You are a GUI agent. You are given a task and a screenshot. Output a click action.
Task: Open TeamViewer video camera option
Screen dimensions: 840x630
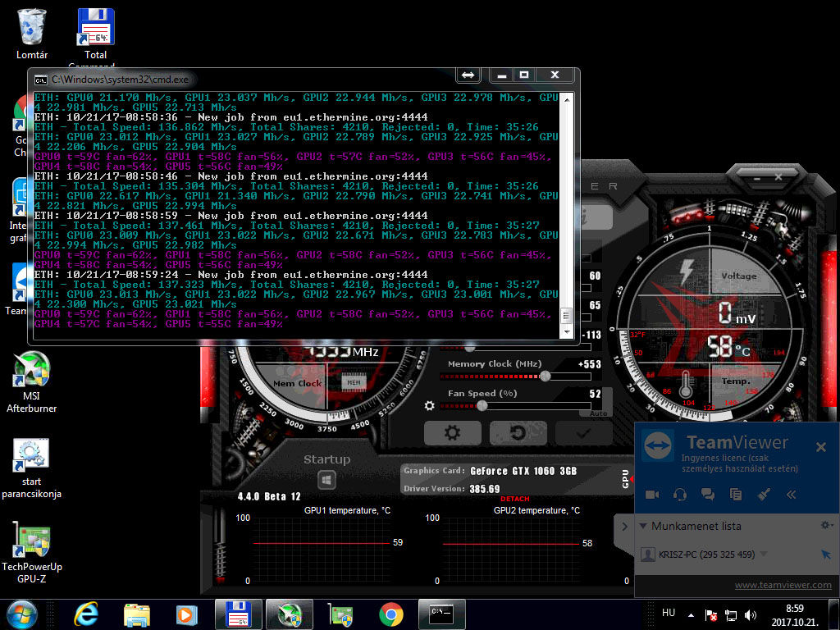(x=652, y=495)
